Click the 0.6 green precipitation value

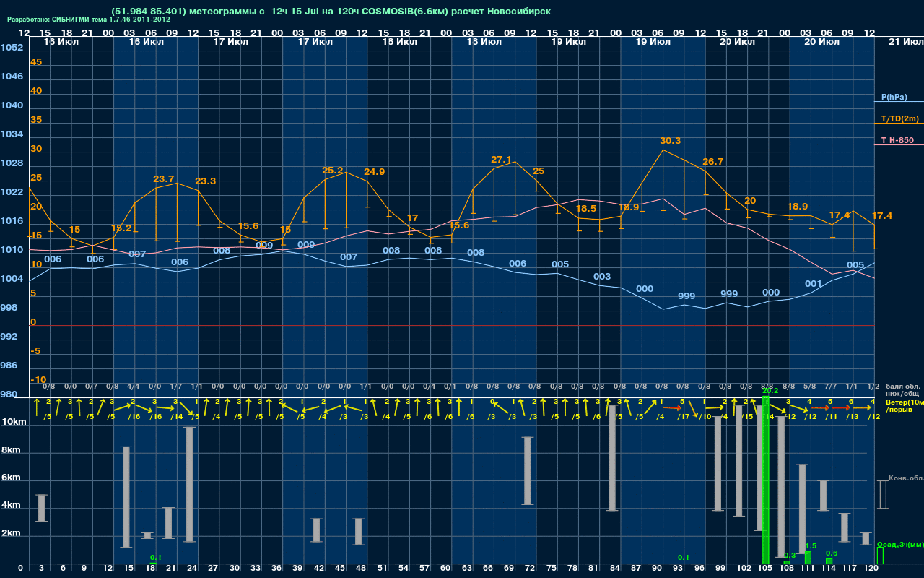coord(832,553)
